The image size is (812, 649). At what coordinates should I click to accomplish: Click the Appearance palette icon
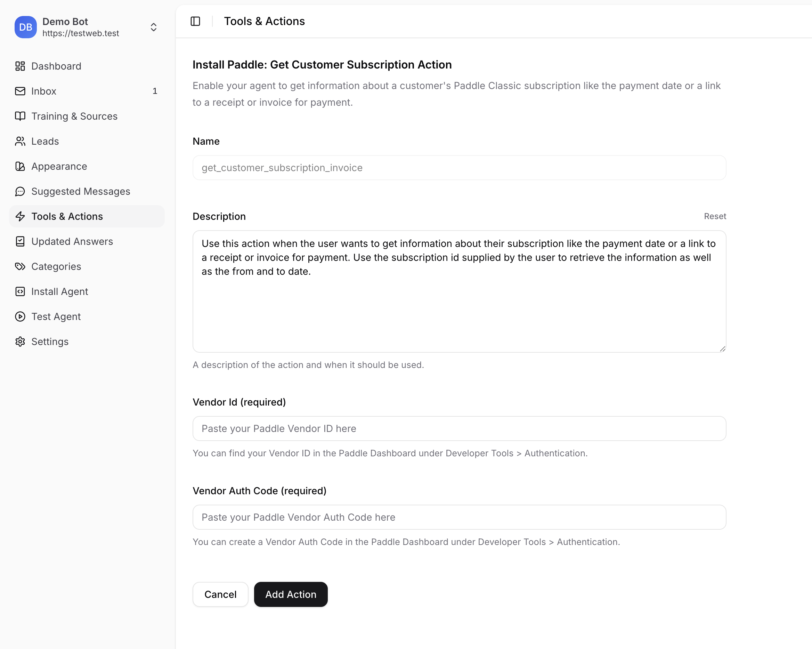20,166
